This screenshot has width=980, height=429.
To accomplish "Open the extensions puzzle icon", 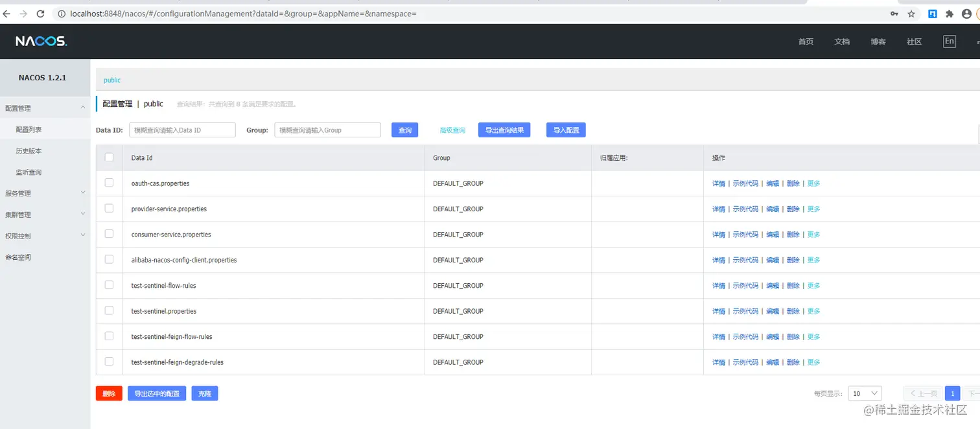I will (x=950, y=14).
